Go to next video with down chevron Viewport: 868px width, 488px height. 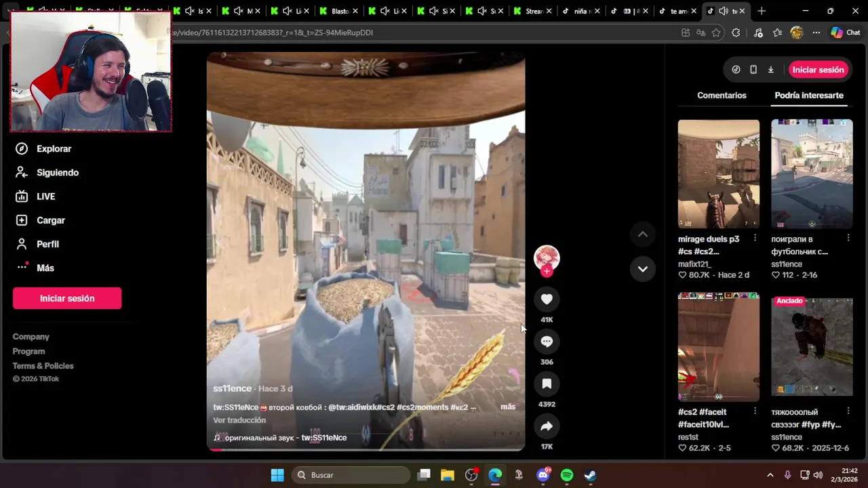643,269
